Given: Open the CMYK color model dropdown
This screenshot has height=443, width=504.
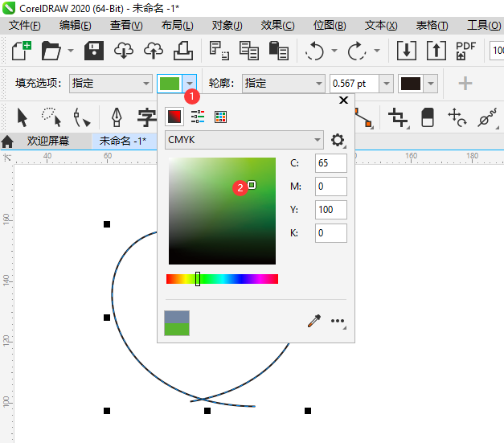Looking at the screenshot, I should click(244, 140).
